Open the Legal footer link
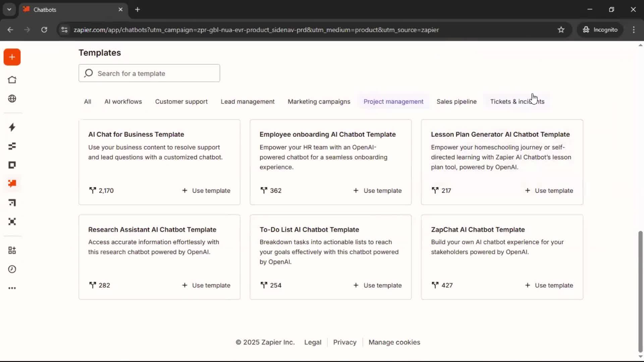 point(313,342)
